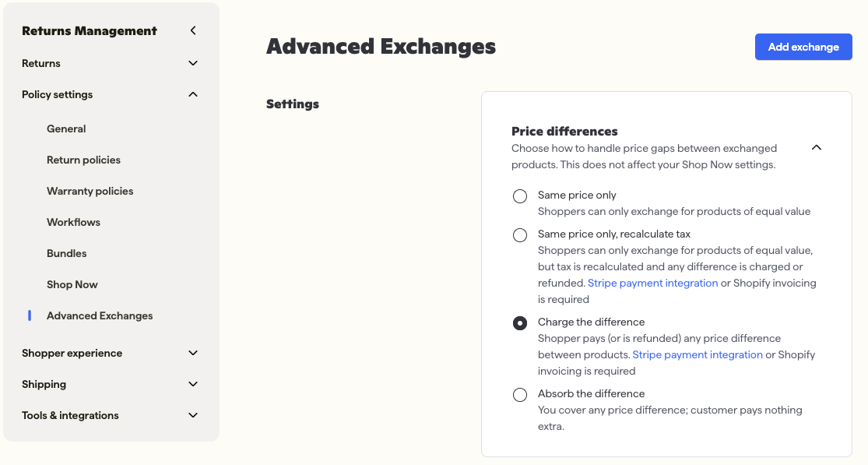The image size is (868, 465).
Task: Collapse the Price differences panel chevron
Action: pyautogui.click(x=816, y=147)
